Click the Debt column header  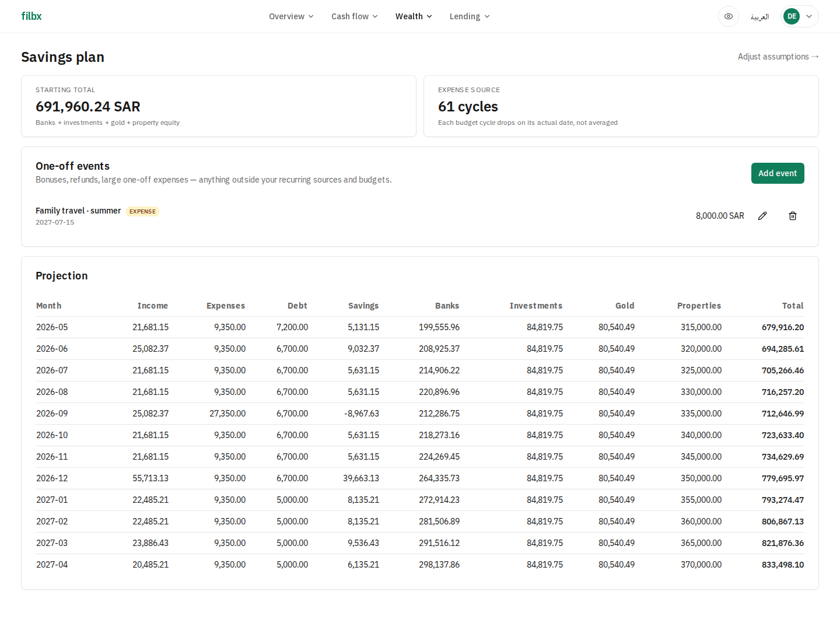click(297, 306)
